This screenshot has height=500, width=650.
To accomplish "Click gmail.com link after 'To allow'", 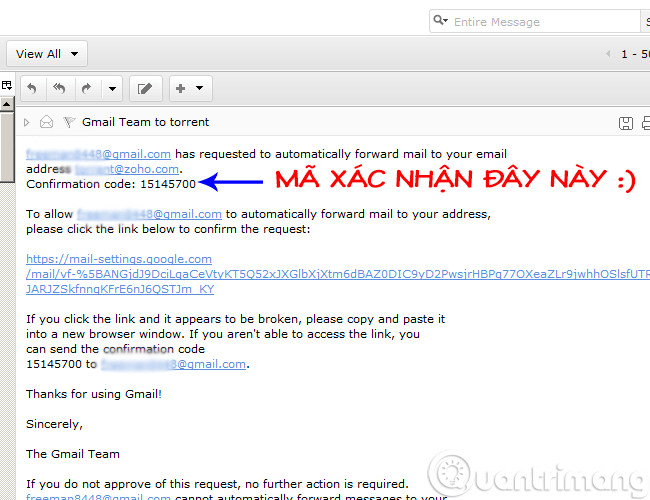I will point(150,214).
